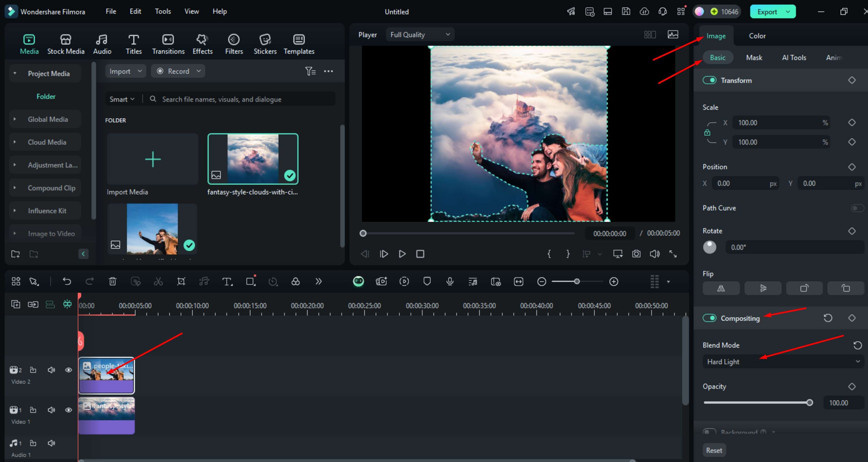Screen dimensions: 868x462
Task: Click the Opacity slider handle
Action: coord(809,403)
